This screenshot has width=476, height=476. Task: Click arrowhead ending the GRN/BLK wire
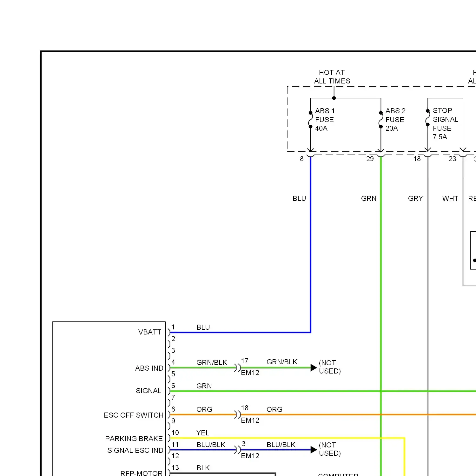314,368
